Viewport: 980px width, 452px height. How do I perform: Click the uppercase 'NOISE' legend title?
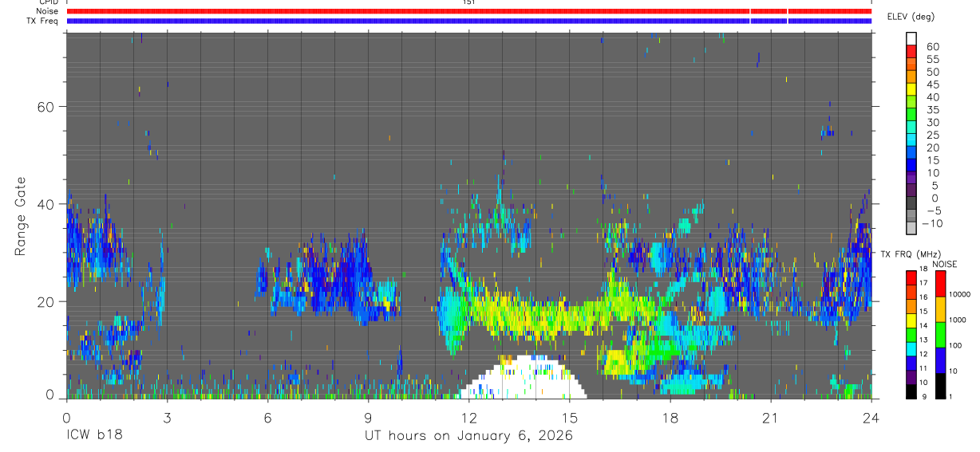[x=944, y=264]
